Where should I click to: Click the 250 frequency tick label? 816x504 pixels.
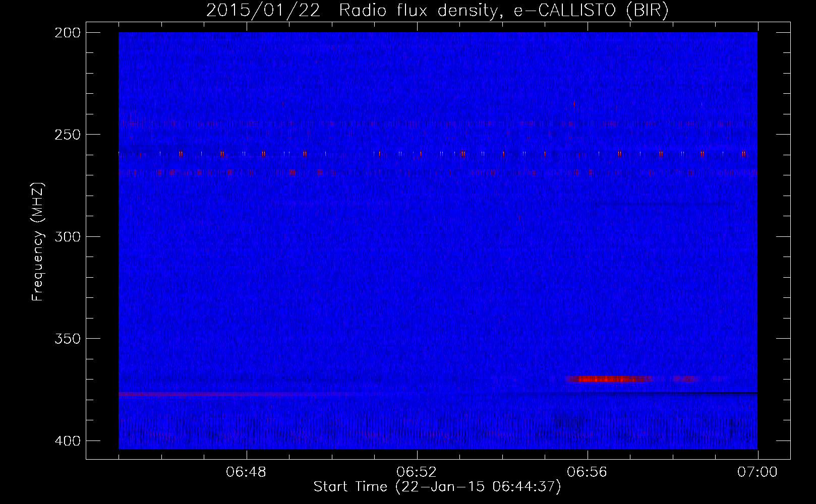coord(67,134)
